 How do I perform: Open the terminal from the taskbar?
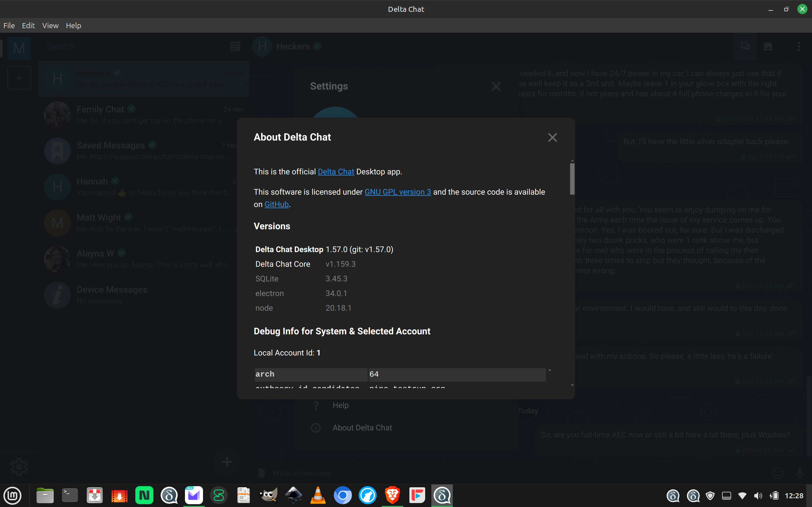[x=70, y=495]
